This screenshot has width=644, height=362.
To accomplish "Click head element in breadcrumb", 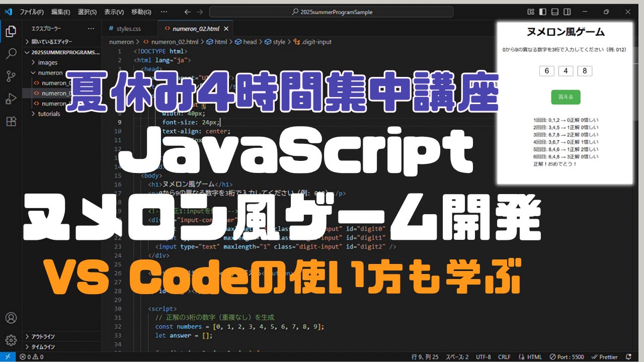I will 246,42.
